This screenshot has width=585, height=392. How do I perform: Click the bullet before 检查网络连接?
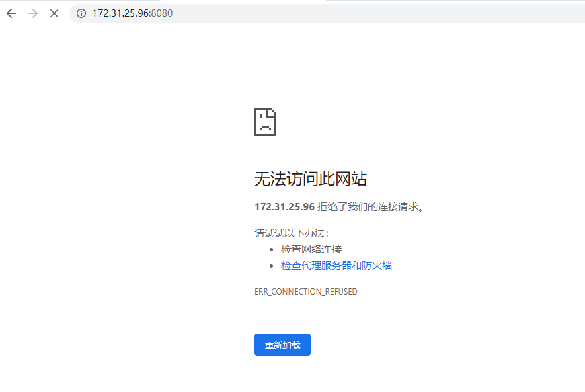(x=270, y=249)
